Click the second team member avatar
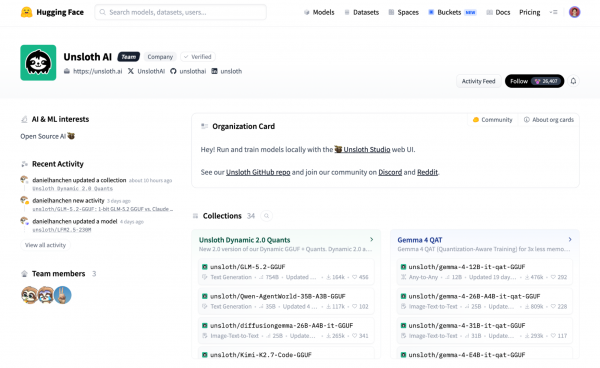 click(x=46, y=295)
